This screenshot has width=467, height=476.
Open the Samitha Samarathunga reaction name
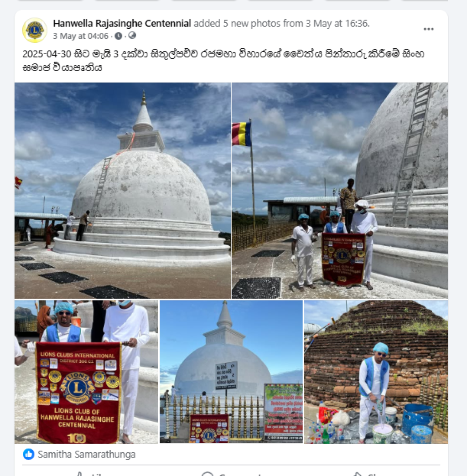(x=87, y=455)
